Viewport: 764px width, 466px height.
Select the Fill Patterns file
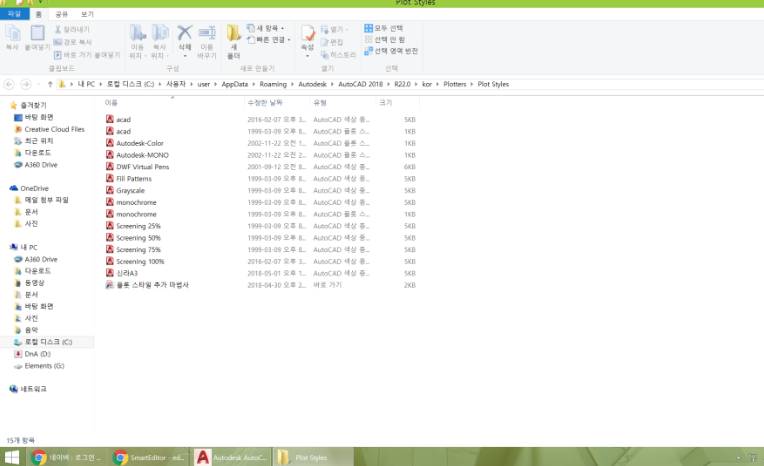point(134,178)
